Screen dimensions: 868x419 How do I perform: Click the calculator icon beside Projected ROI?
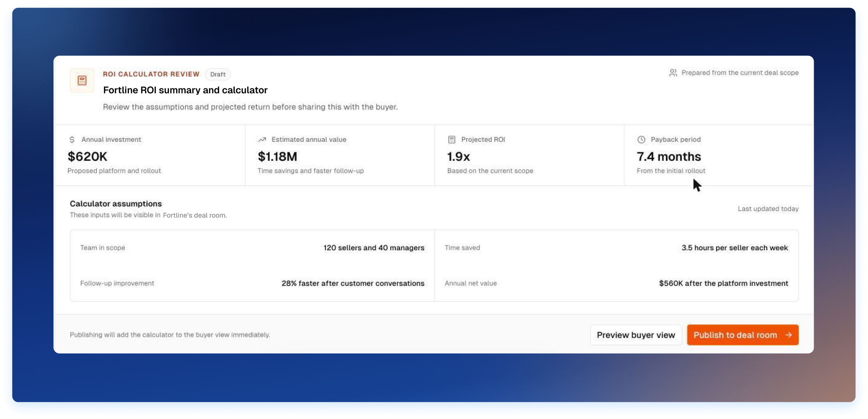452,140
